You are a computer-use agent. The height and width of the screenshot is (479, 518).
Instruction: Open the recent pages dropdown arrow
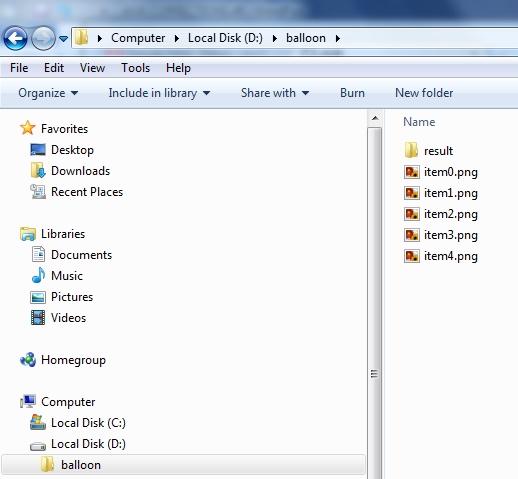tap(63, 39)
